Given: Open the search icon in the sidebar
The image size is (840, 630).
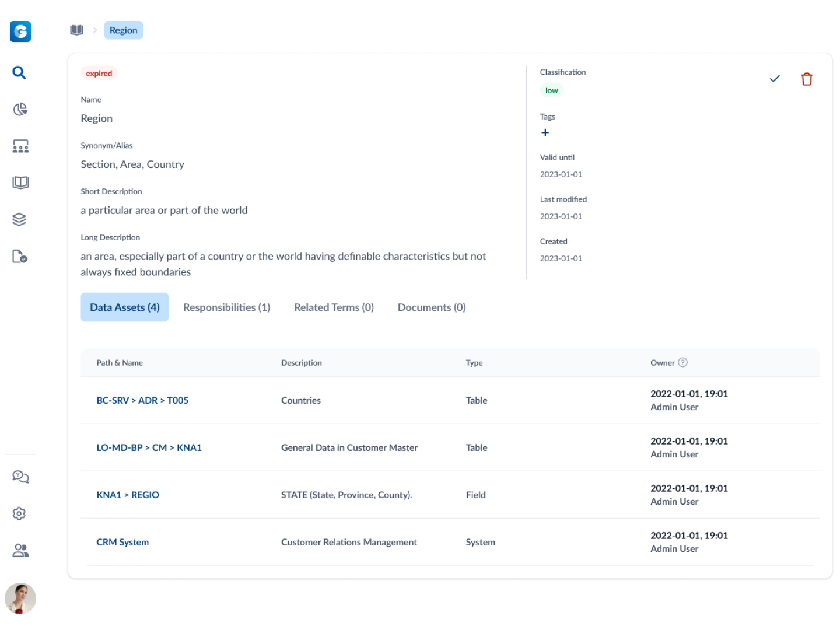Looking at the screenshot, I should pos(19,72).
